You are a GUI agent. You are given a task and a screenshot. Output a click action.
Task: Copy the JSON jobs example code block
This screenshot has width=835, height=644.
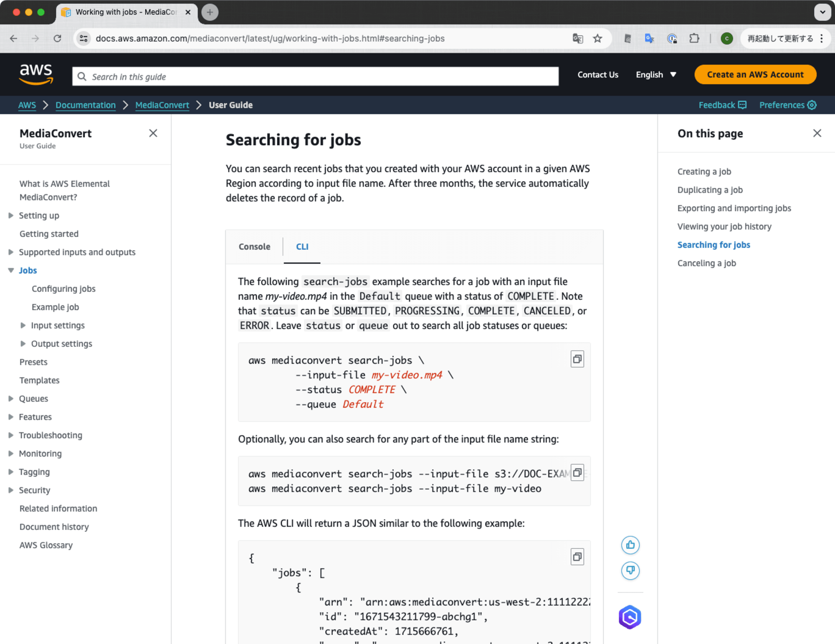click(x=577, y=557)
